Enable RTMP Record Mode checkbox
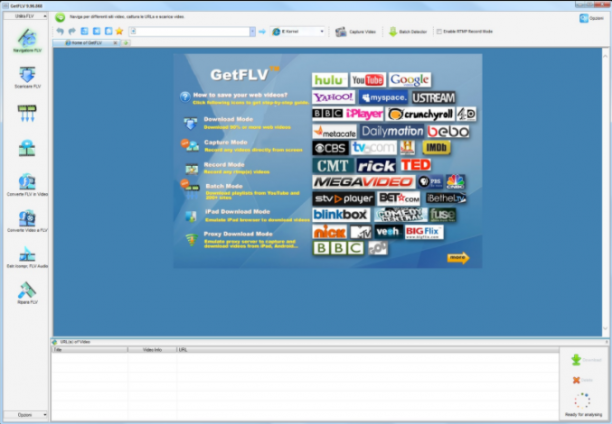 click(x=439, y=32)
